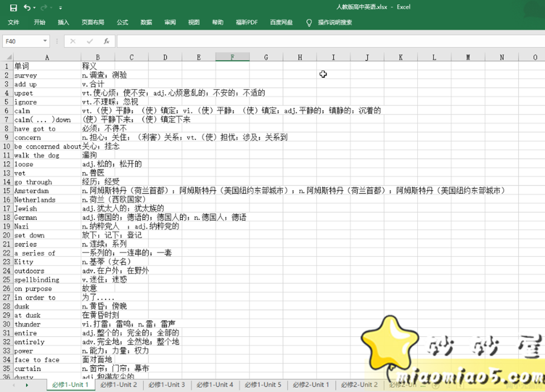The width and height of the screenshot is (545, 392).
Task: Open the 文件 menu
Action: (13, 22)
